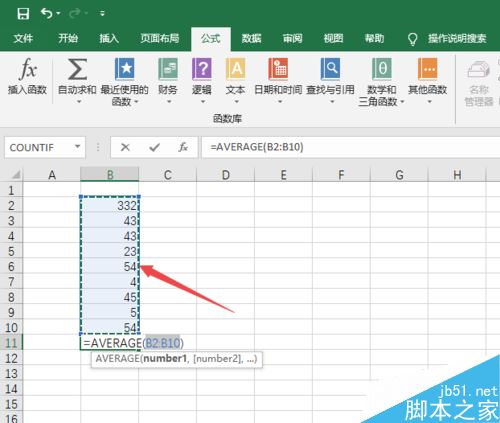Confirm the formula with the checkmark button
This screenshot has width=500, height=423.
(154, 147)
